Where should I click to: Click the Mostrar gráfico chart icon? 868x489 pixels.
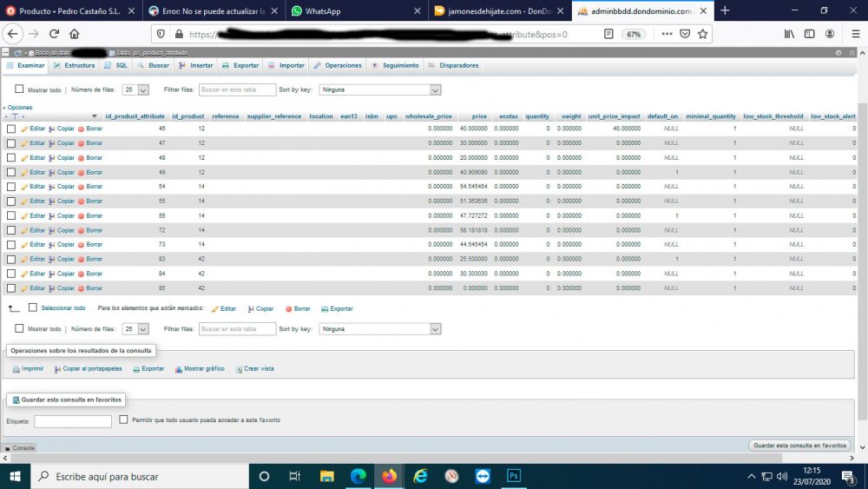178,369
